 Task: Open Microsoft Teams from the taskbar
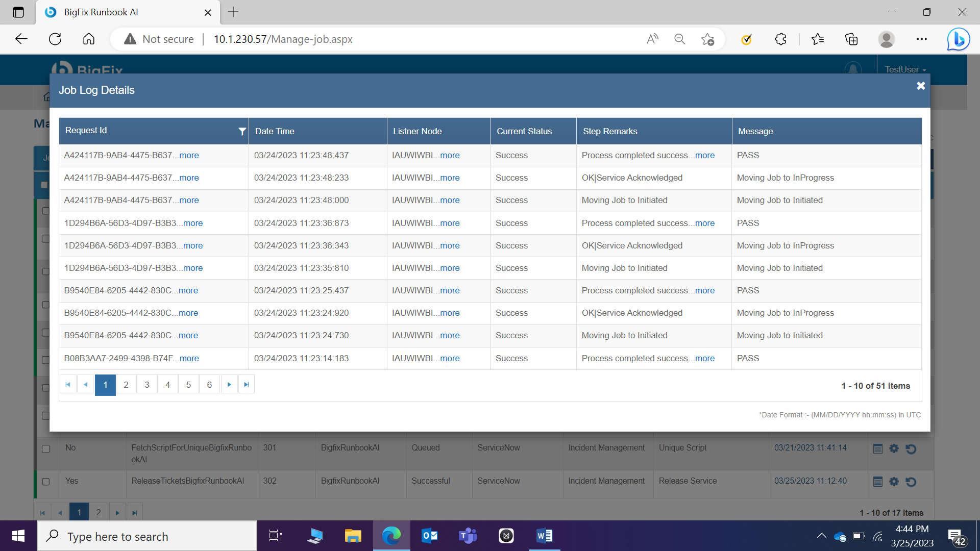467,536
